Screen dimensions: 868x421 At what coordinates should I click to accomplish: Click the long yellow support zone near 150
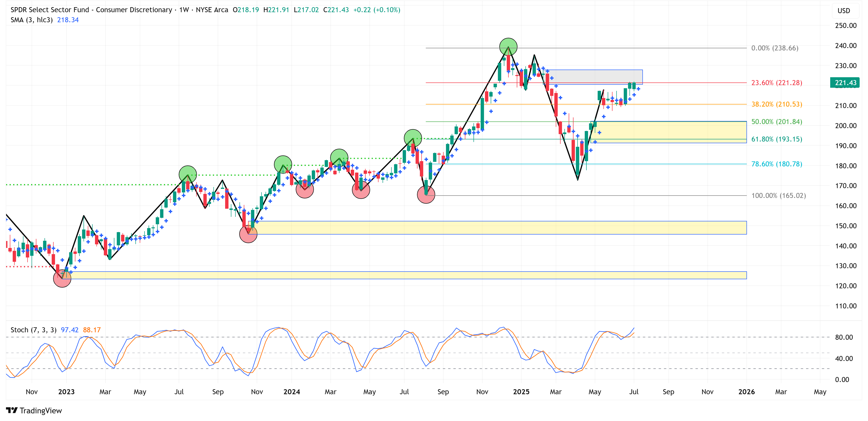[499, 228]
